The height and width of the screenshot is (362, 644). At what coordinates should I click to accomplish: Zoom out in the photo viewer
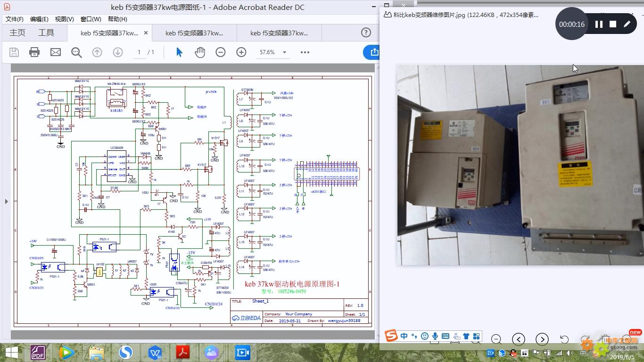coord(496,339)
